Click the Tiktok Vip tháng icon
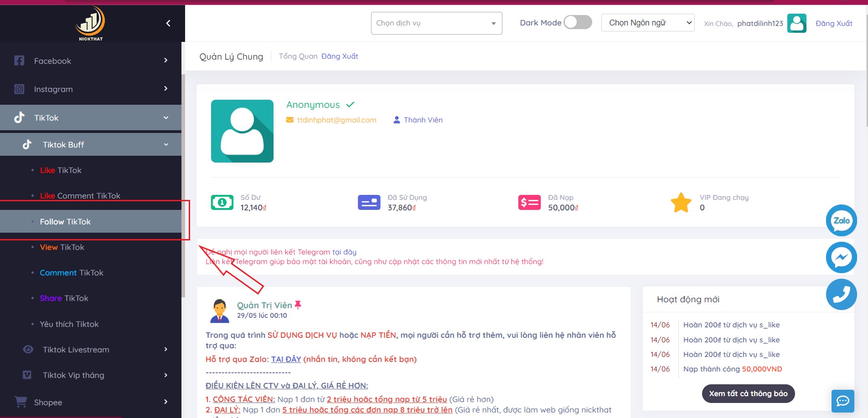The height and width of the screenshot is (418, 868). click(x=27, y=375)
